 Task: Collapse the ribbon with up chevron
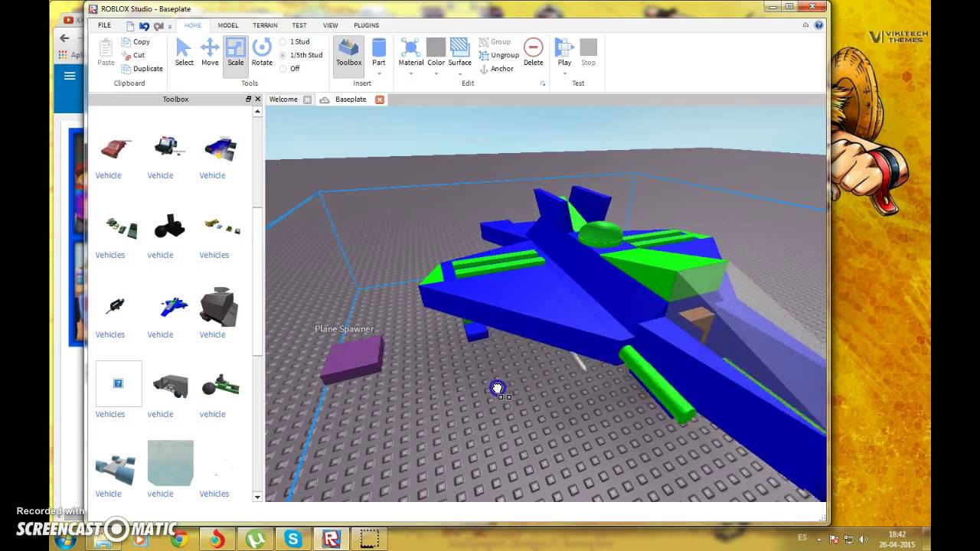pos(806,25)
